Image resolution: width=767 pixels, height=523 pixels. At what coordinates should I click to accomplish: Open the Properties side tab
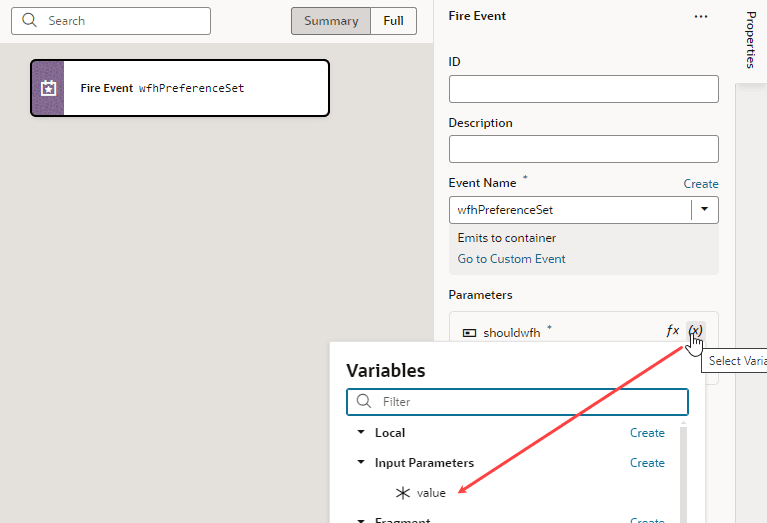(x=751, y=40)
